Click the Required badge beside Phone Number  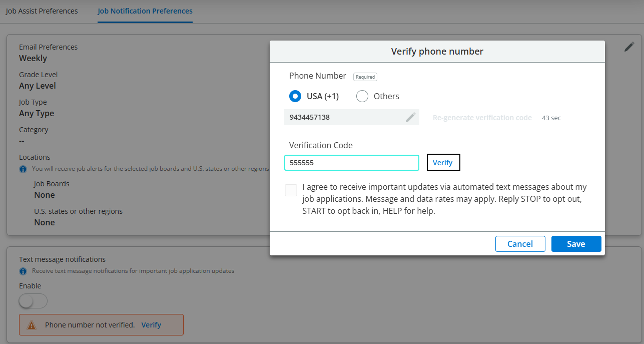[x=365, y=77]
